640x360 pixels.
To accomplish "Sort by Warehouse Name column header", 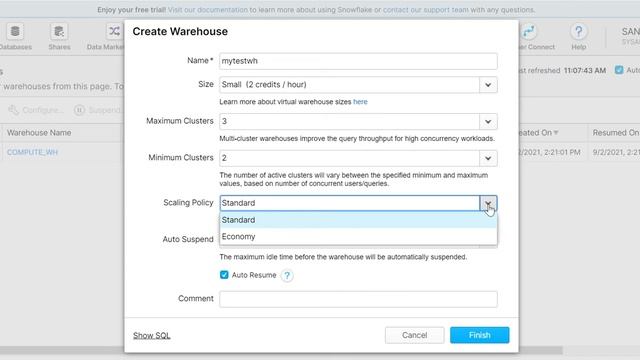I will [x=39, y=133].
